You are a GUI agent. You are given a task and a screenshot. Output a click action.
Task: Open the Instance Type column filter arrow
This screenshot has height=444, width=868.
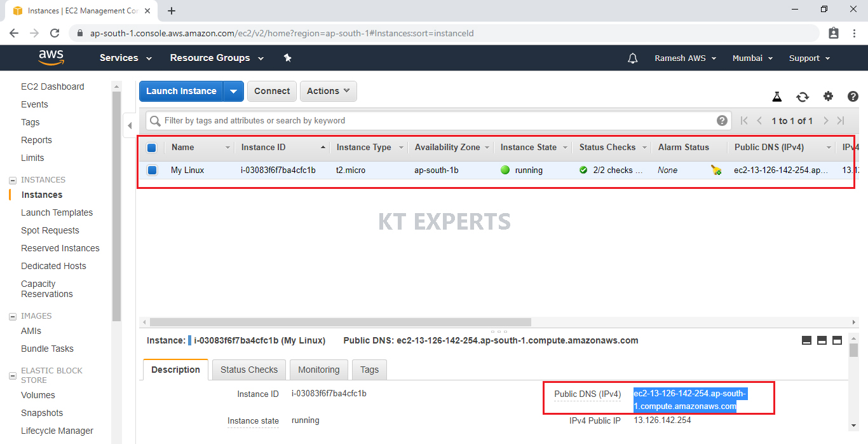click(x=401, y=148)
